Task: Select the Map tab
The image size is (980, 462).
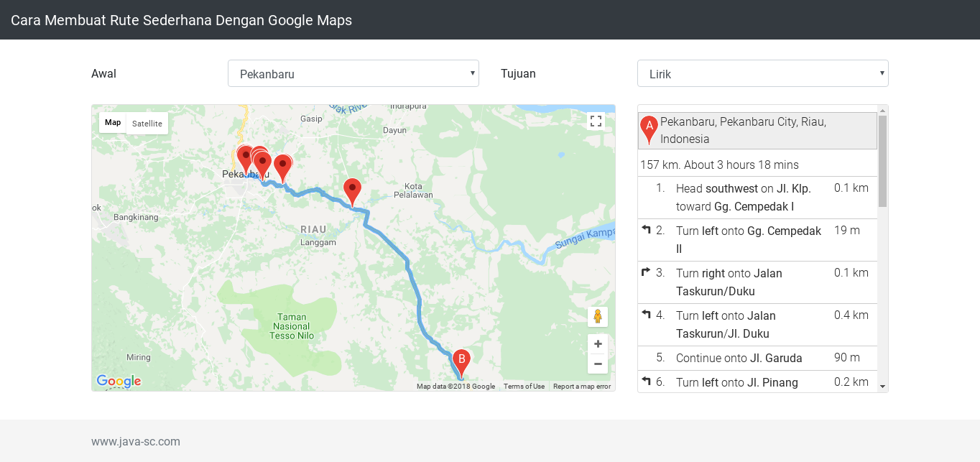Action: [112, 122]
